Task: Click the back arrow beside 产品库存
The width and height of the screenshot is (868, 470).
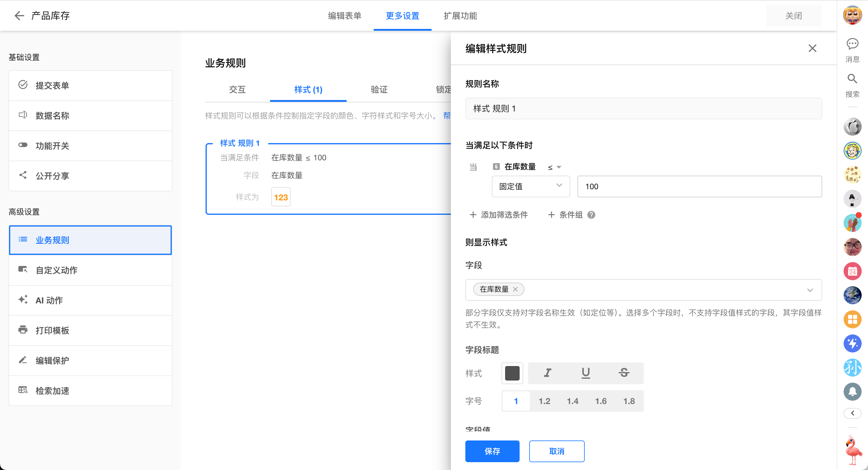Action: [19, 15]
